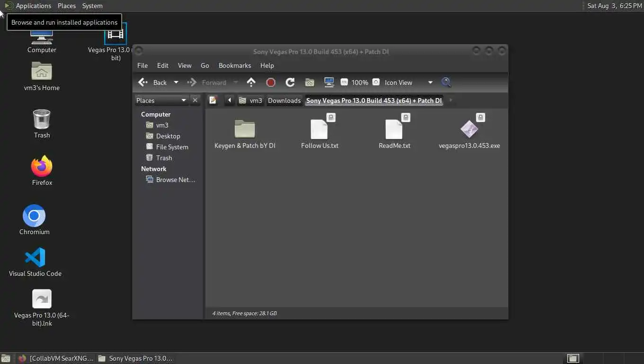Open the File menu

143,65
